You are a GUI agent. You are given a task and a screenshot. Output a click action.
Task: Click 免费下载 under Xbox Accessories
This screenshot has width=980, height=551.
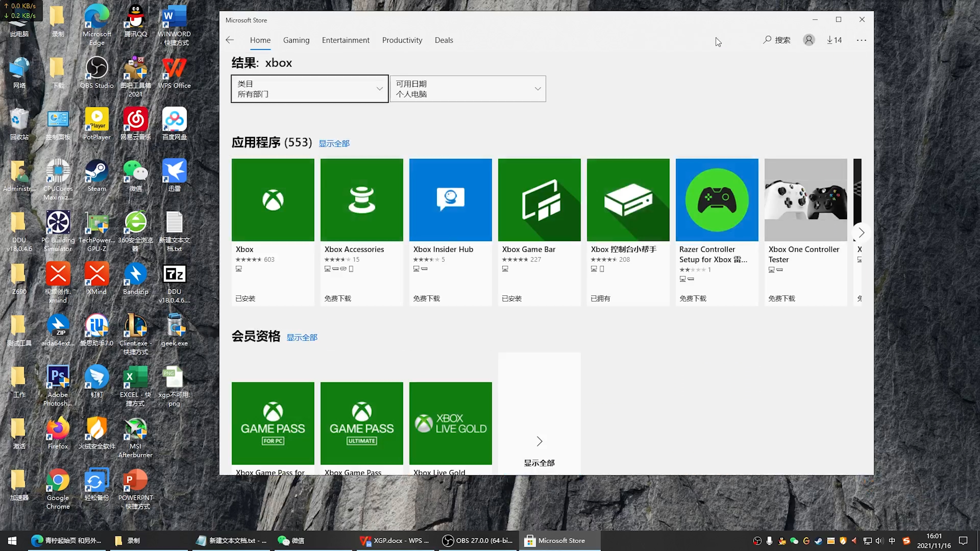pos(337,298)
